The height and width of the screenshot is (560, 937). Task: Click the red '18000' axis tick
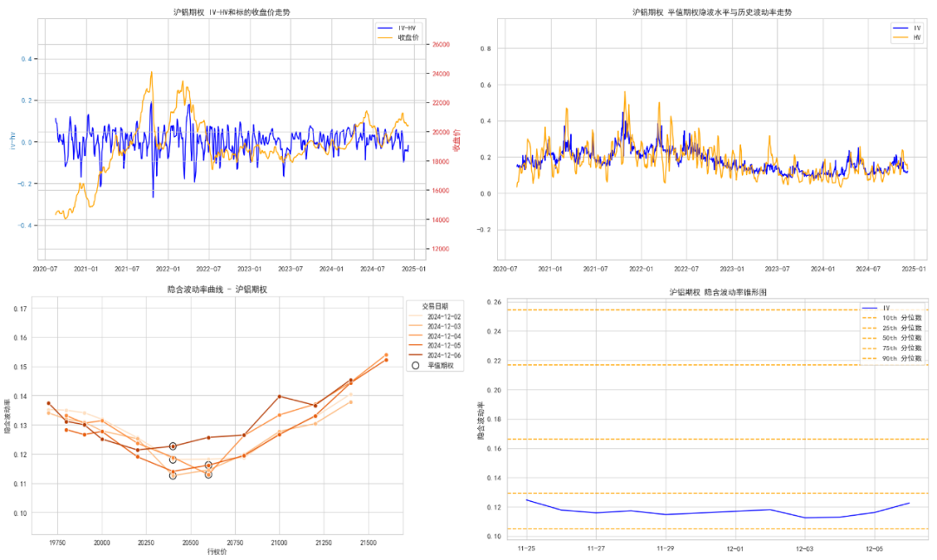[x=441, y=162]
